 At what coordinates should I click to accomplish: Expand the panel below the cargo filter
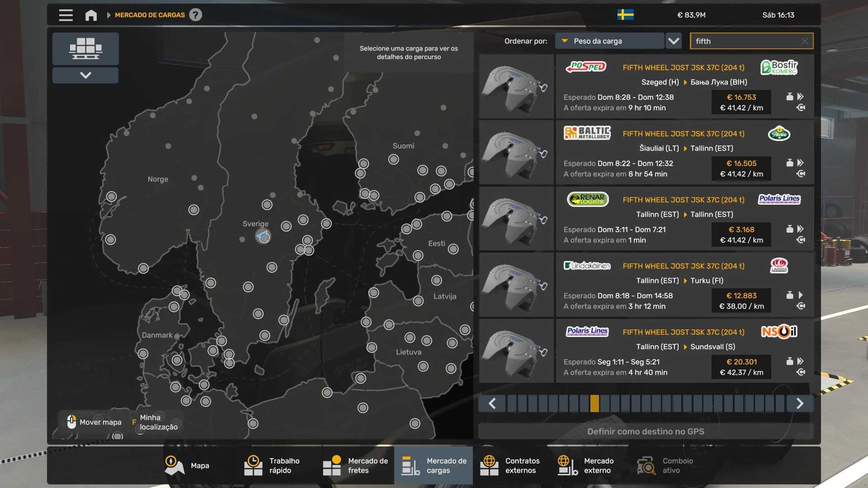(x=85, y=75)
